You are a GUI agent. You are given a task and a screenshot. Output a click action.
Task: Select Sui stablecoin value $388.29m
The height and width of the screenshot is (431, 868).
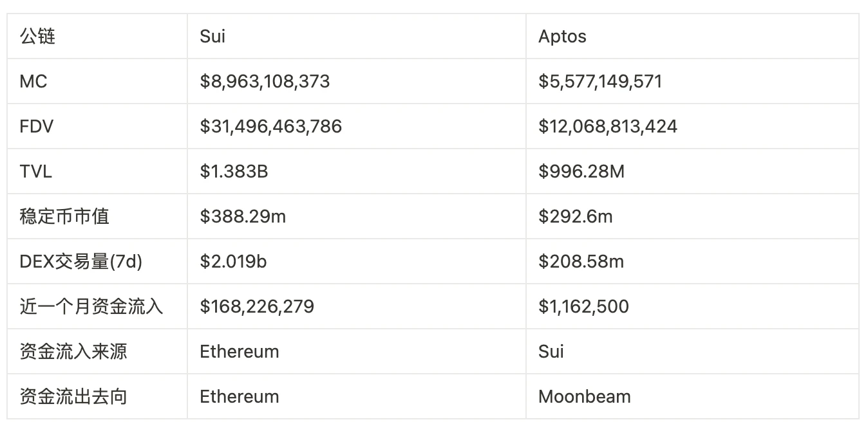243,217
